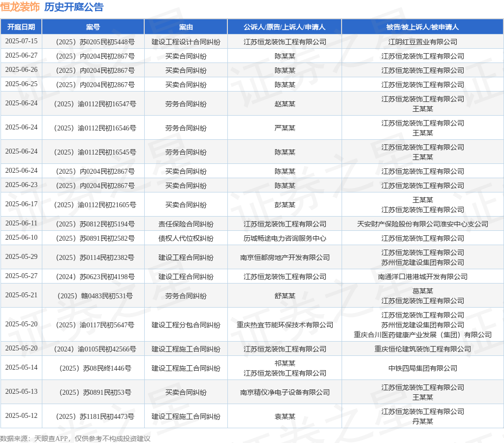Select the 公诉人/原告/上诉人/申请人 column header
The image size is (504, 443).
pos(284,27)
